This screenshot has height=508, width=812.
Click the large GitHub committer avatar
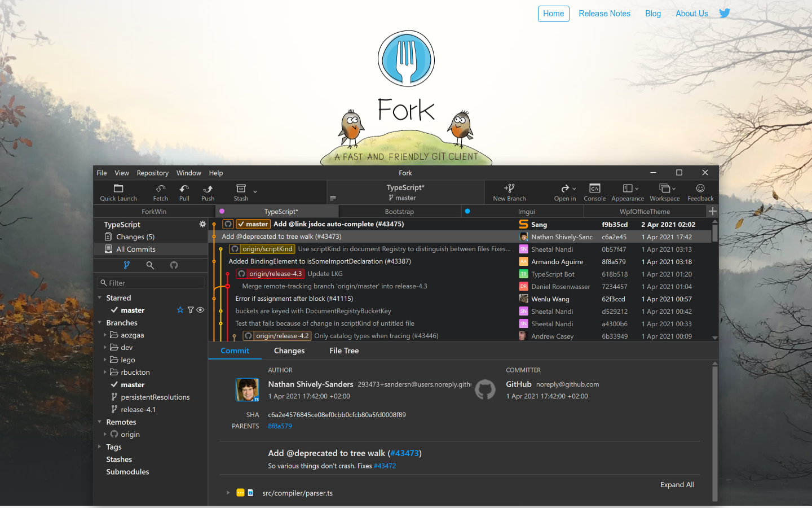point(485,389)
